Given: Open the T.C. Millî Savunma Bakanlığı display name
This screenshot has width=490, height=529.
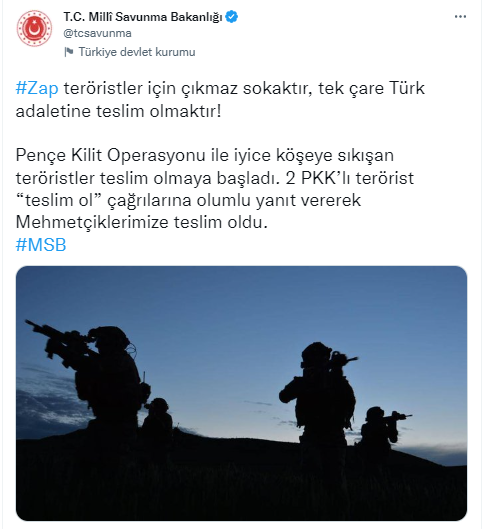Looking at the screenshot, I should click(143, 17).
